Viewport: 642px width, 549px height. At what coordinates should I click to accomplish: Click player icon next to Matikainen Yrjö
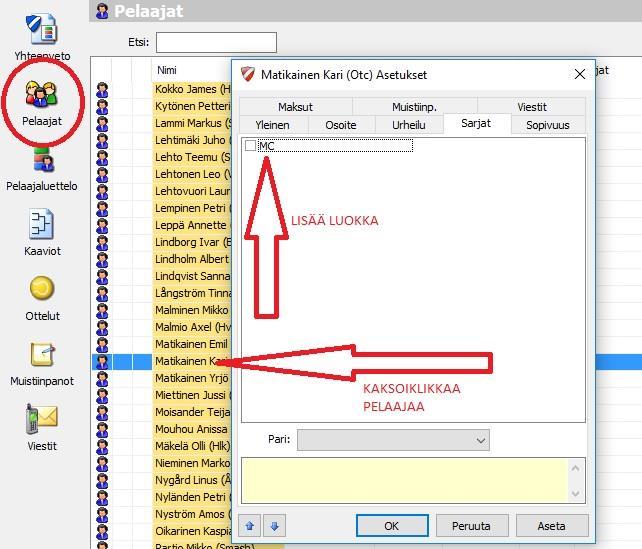coord(102,378)
